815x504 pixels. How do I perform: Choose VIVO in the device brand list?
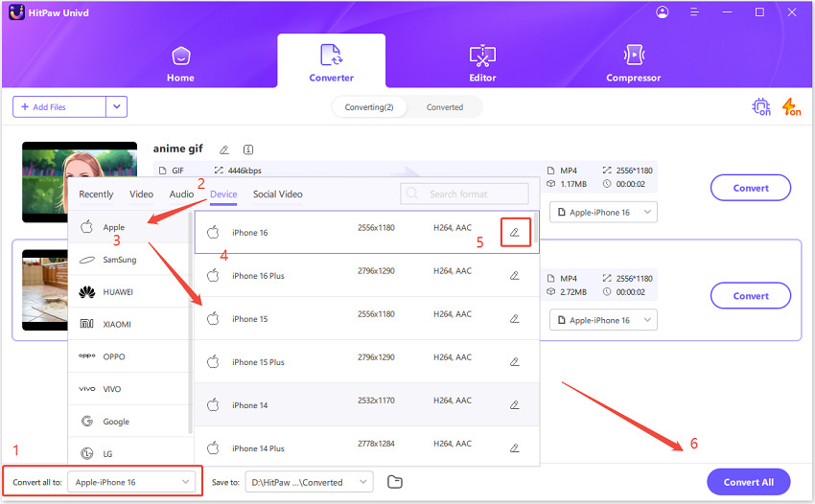128,389
